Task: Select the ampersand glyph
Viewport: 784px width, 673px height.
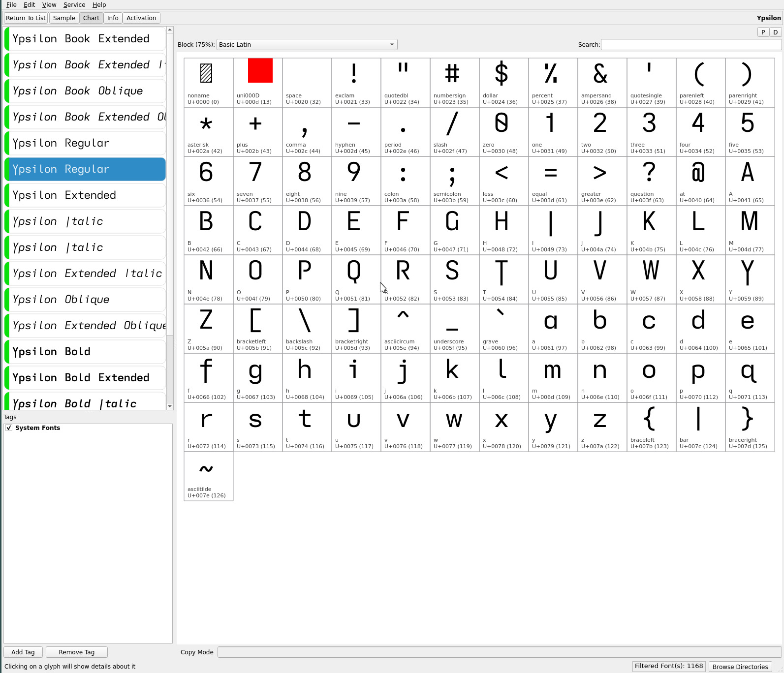Action: pyautogui.click(x=602, y=83)
